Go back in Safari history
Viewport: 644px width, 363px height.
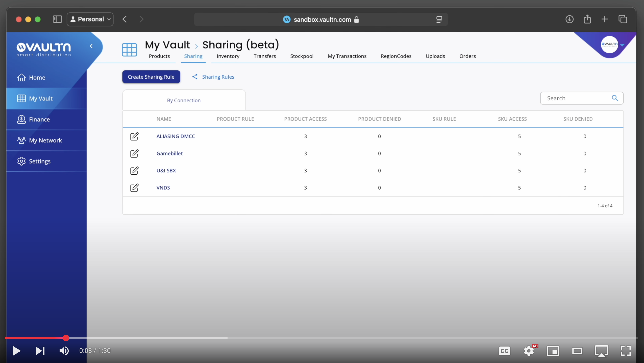(x=125, y=19)
